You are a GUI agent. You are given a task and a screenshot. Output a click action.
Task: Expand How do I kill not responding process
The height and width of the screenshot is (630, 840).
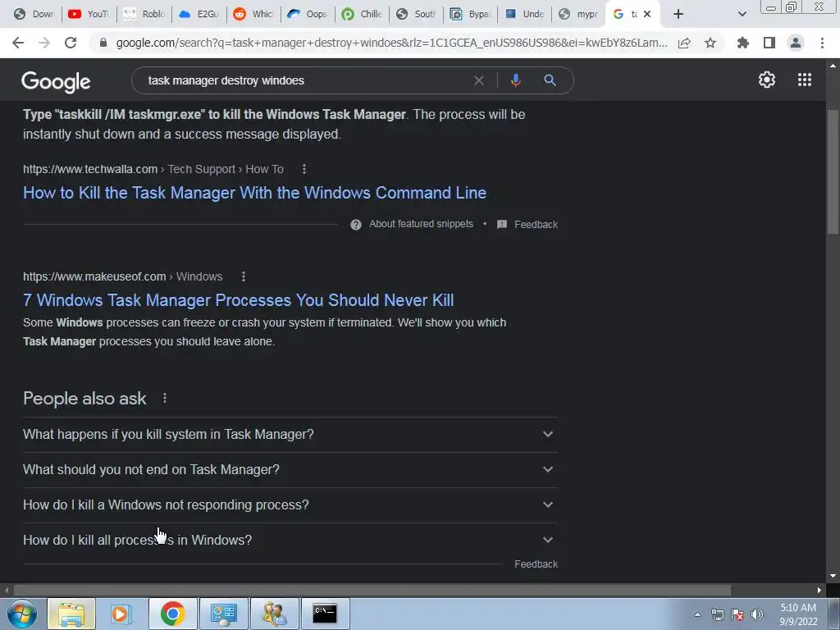pos(290,505)
